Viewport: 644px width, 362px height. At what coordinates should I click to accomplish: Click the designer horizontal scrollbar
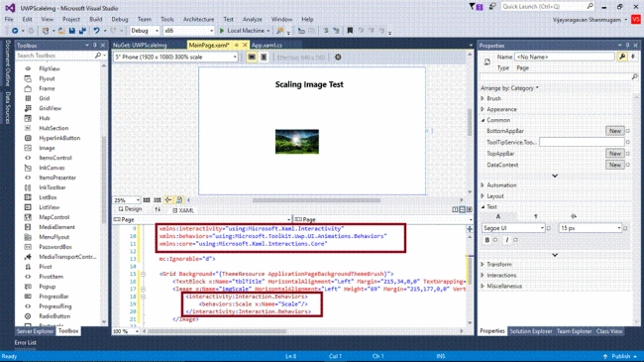317,200
